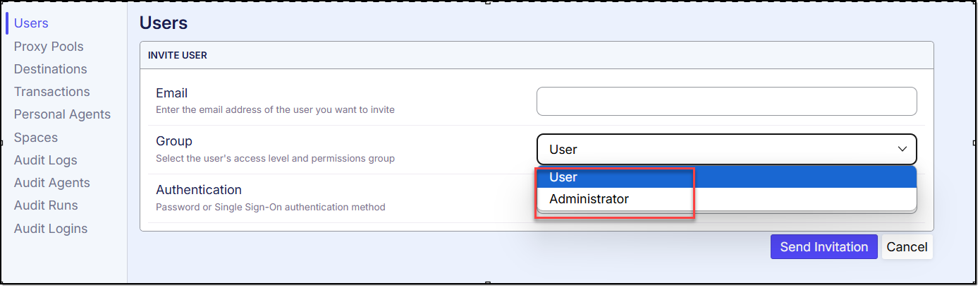Click the Authentication setting label
Screen dimensions: 980x288
[x=198, y=190]
